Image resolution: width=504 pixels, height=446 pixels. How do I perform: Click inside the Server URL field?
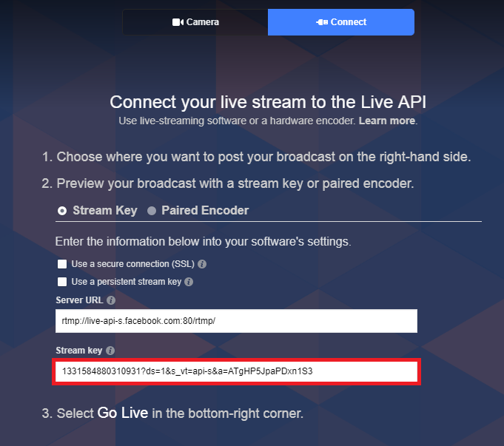(236, 321)
